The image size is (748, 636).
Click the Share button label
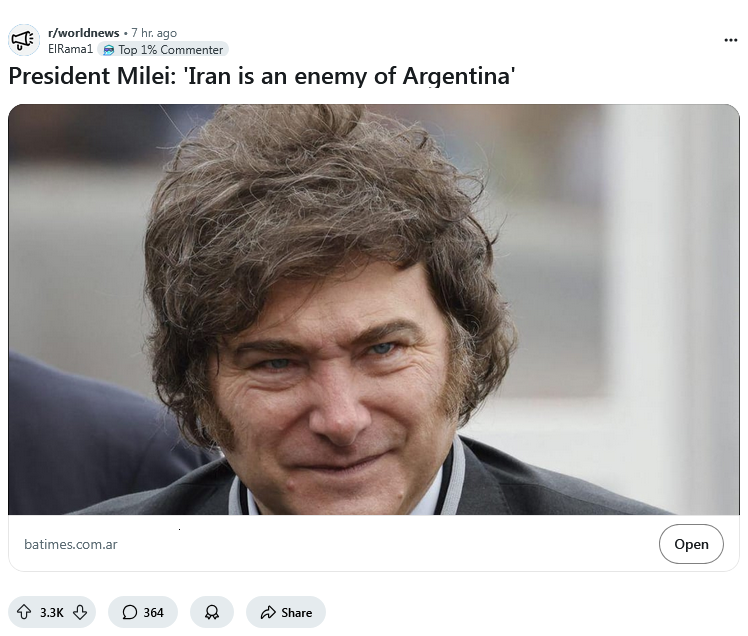point(296,612)
